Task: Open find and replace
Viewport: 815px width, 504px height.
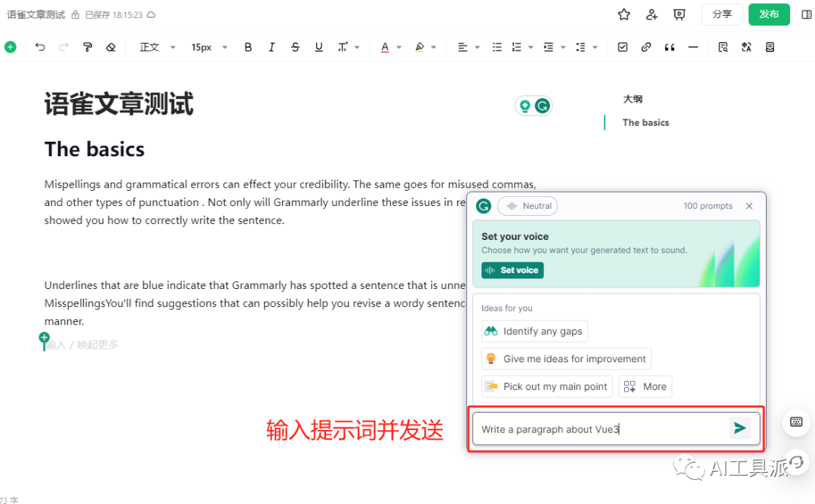Action: click(723, 48)
